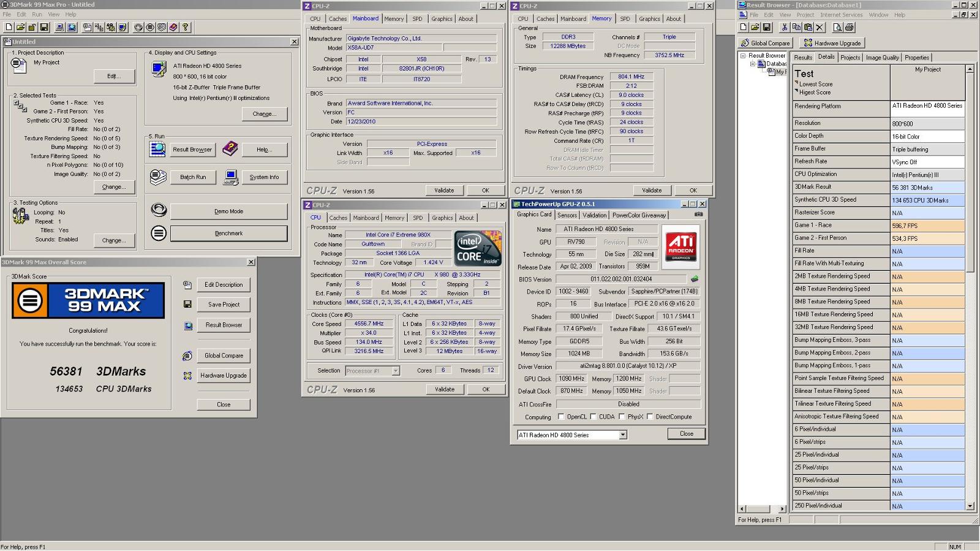Click Change button in Display and CPU Settings

(264, 114)
